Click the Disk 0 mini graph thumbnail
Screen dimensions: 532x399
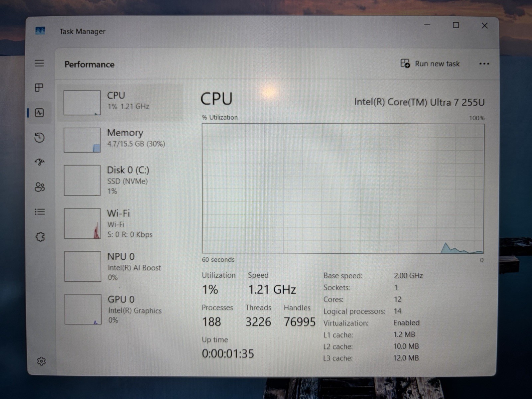click(x=82, y=180)
